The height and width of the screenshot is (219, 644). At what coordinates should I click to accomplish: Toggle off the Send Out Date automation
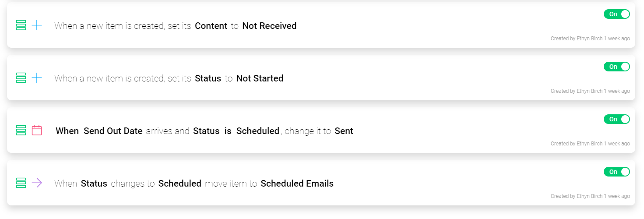[616, 119]
